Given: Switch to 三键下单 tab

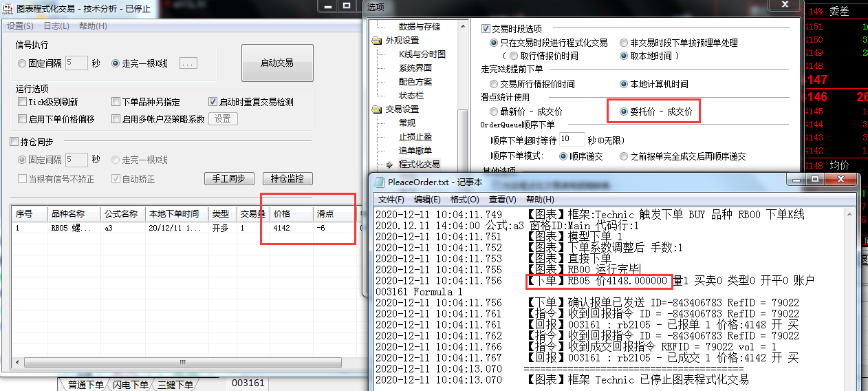Looking at the screenshot, I should pos(175,385).
